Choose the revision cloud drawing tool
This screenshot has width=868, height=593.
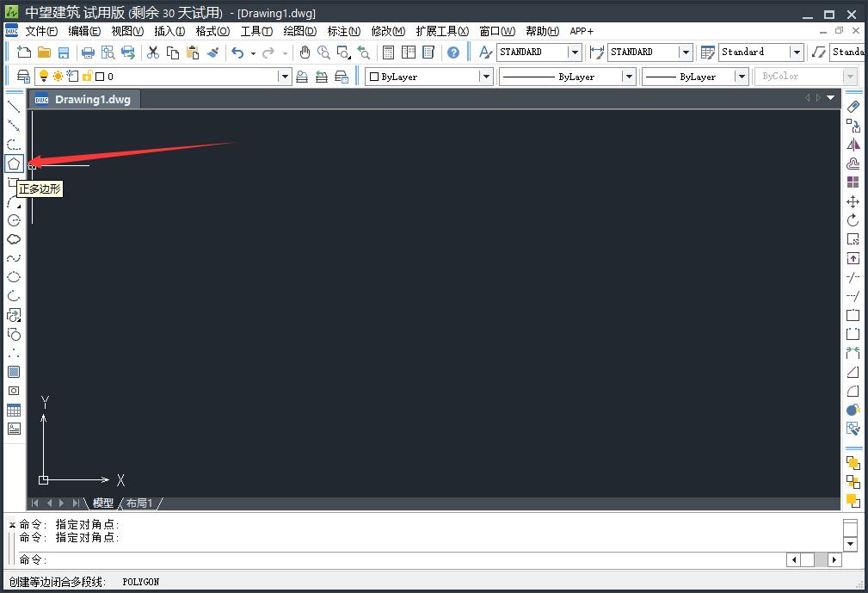[14, 239]
